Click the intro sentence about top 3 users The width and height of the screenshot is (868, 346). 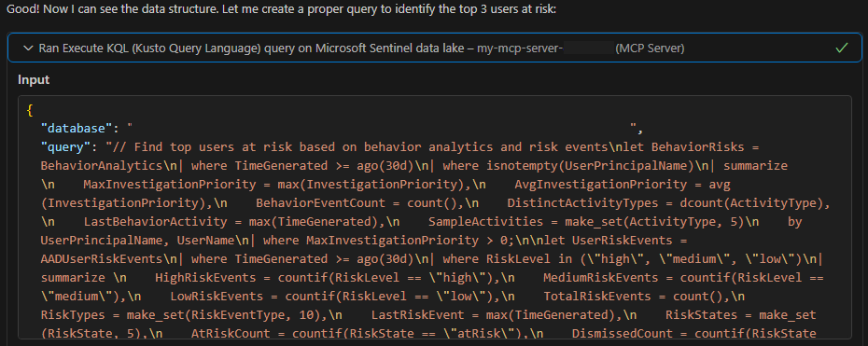pyautogui.click(x=280, y=10)
